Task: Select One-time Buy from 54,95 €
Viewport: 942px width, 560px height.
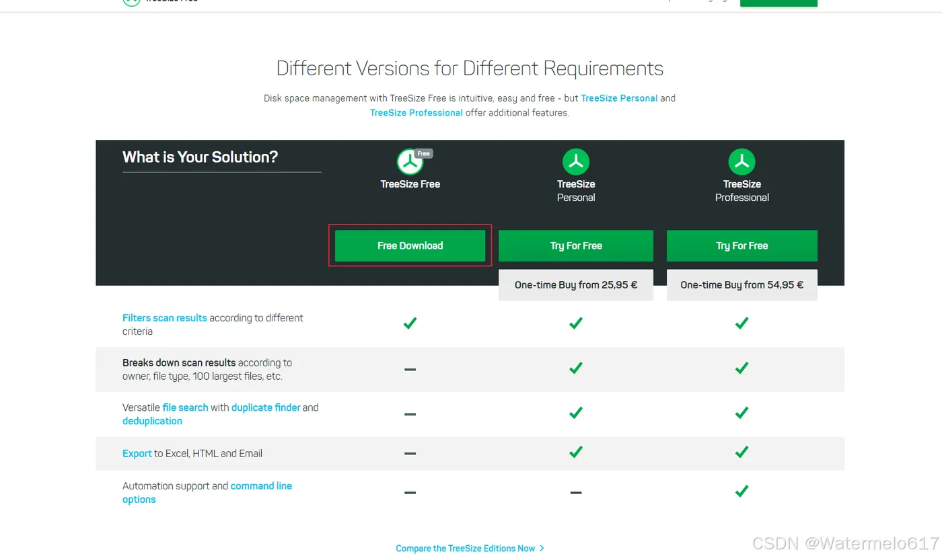Action: [x=742, y=285]
